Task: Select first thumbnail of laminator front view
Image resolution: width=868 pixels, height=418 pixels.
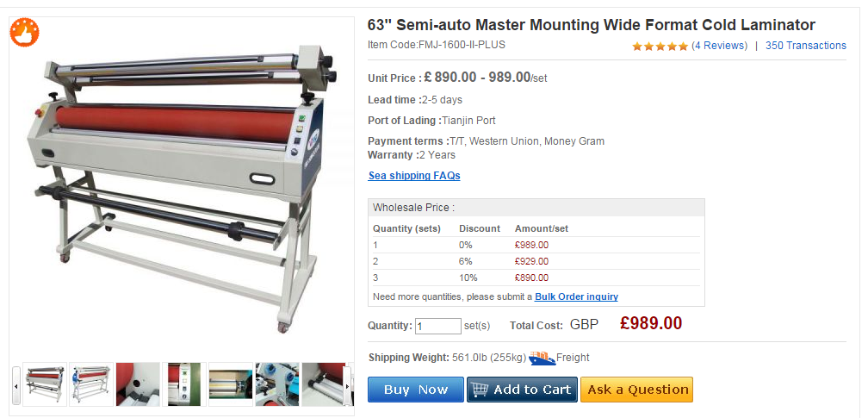Action: pyautogui.click(x=45, y=384)
